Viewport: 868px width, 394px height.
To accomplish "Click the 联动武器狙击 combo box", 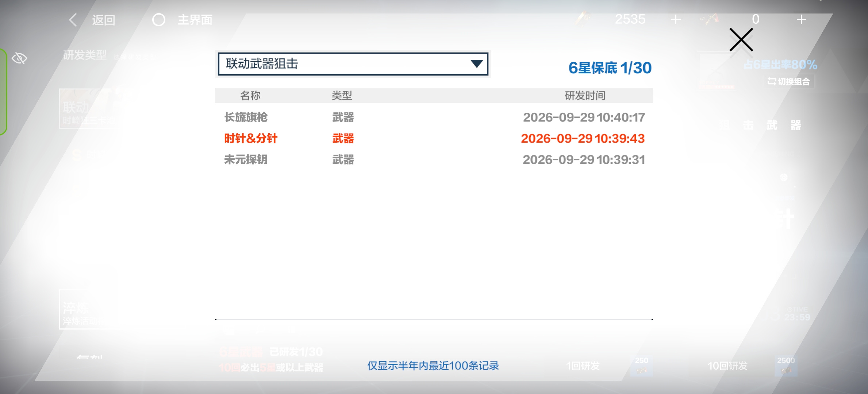I will (x=353, y=64).
